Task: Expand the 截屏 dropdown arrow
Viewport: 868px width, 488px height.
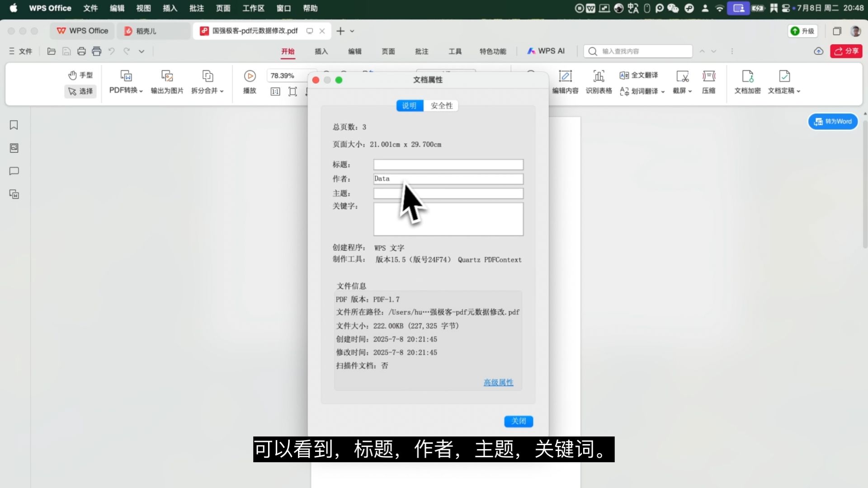Action: point(690,91)
